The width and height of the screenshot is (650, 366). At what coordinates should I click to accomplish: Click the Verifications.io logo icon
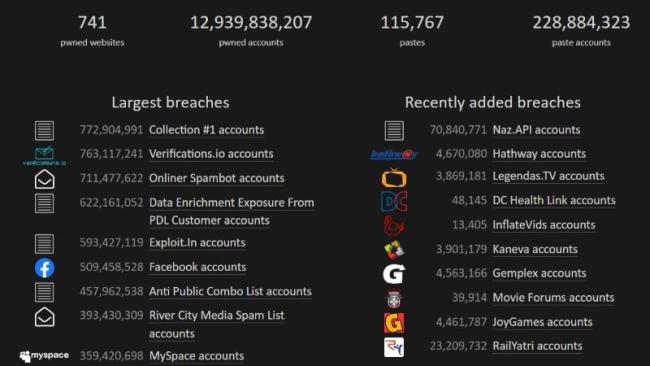(x=44, y=155)
